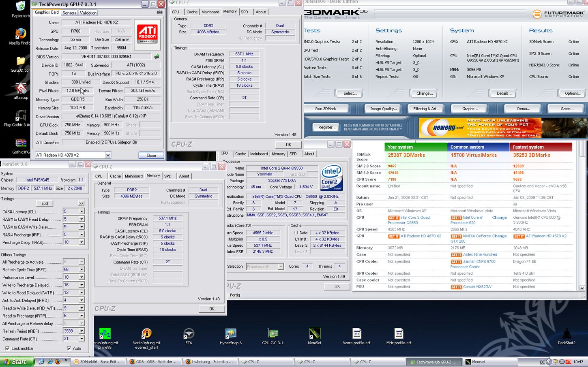Toggle the Auto checkbox in MemSet
Screen dimensions: 588x367
click(x=69, y=348)
